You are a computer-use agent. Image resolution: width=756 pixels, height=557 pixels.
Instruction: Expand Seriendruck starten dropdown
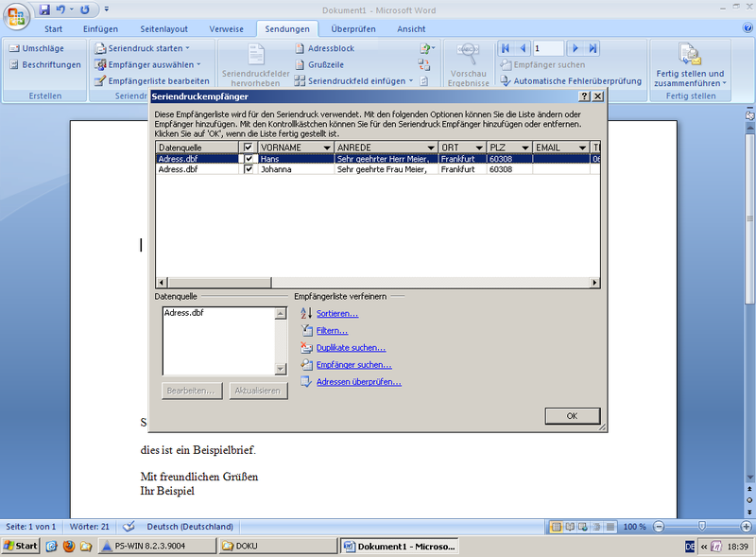[187, 48]
